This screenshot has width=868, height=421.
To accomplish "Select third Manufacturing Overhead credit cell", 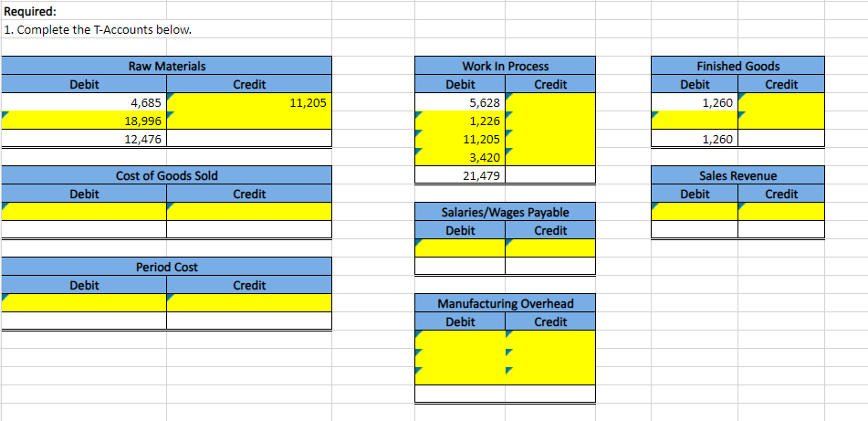I will tap(550, 375).
